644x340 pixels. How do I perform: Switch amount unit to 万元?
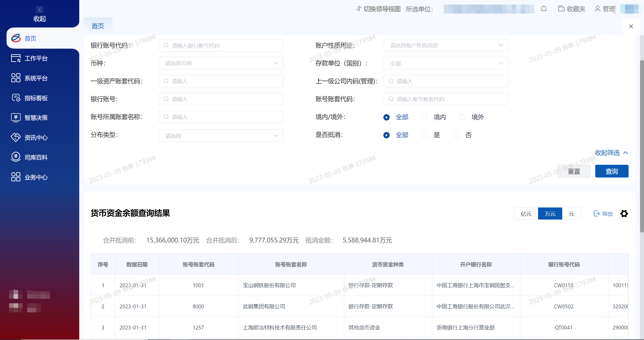550,214
